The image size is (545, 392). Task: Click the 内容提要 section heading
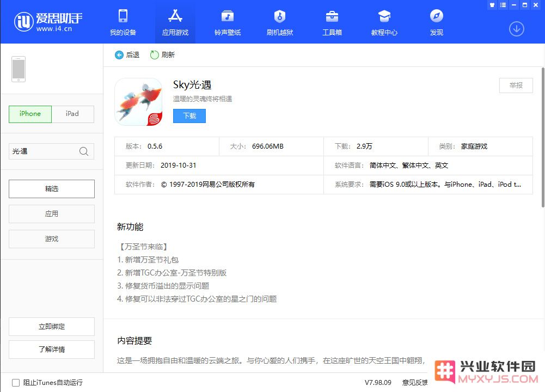pos(134,341)
